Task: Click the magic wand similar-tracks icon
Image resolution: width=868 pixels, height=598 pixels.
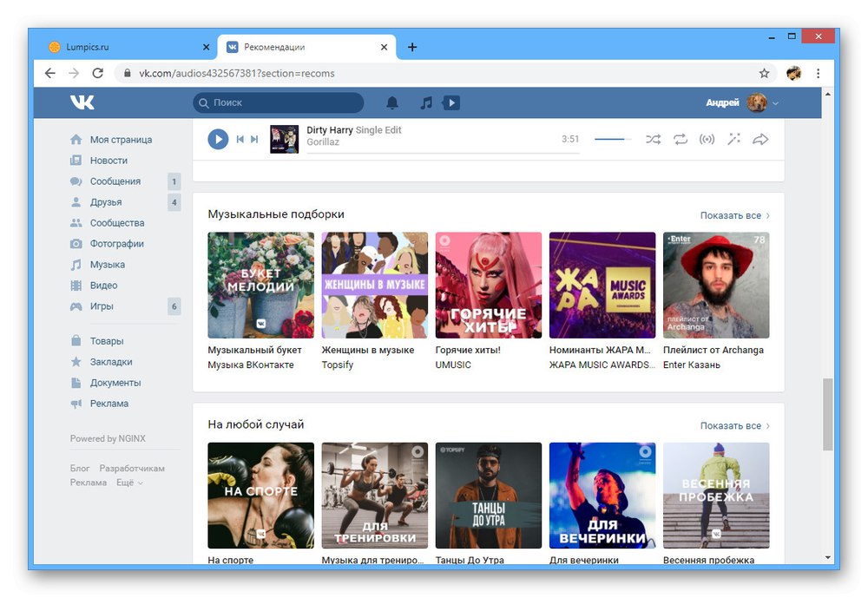Action: (734, 139)
